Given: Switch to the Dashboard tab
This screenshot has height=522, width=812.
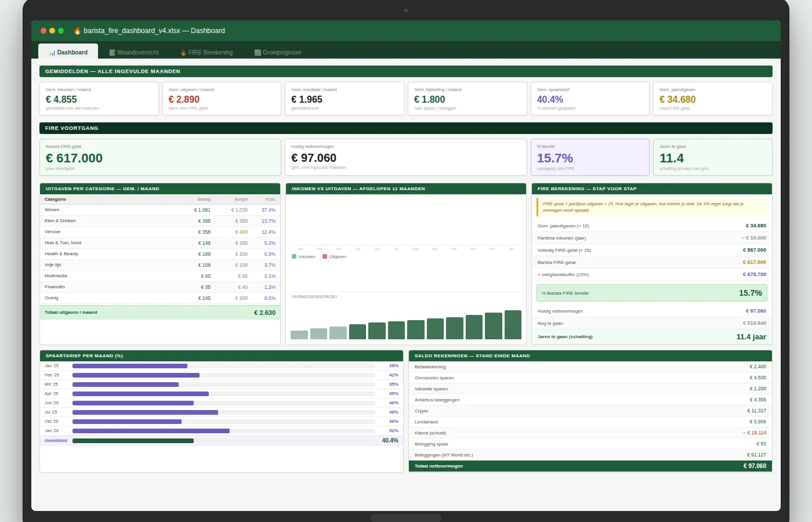Looking at the screenshot, I should [68, 52].
